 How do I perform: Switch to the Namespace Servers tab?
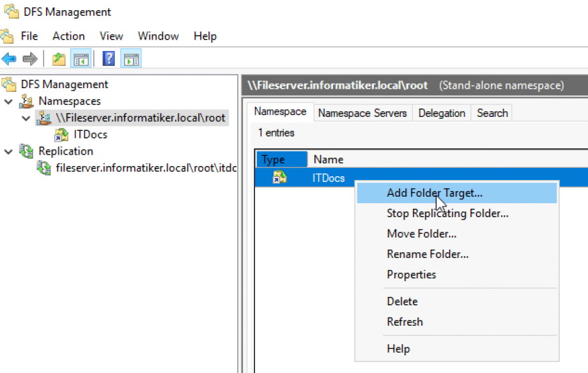[362, 113]
